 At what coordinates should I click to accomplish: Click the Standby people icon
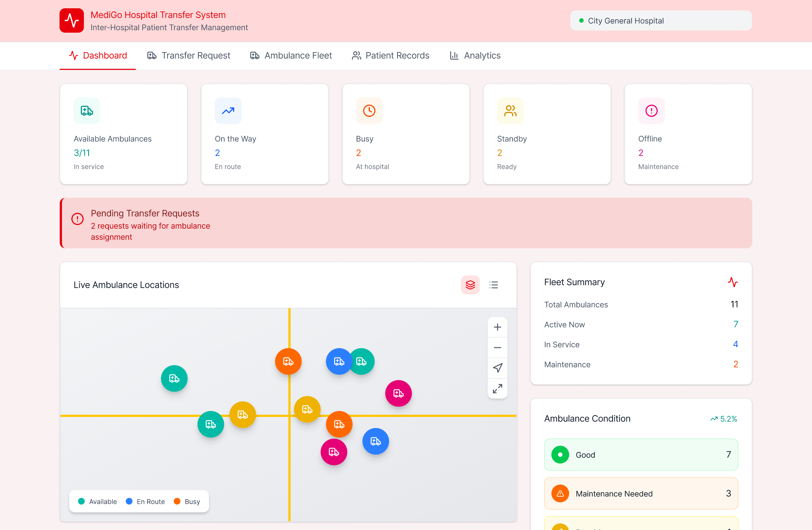(x=510, y=111)
